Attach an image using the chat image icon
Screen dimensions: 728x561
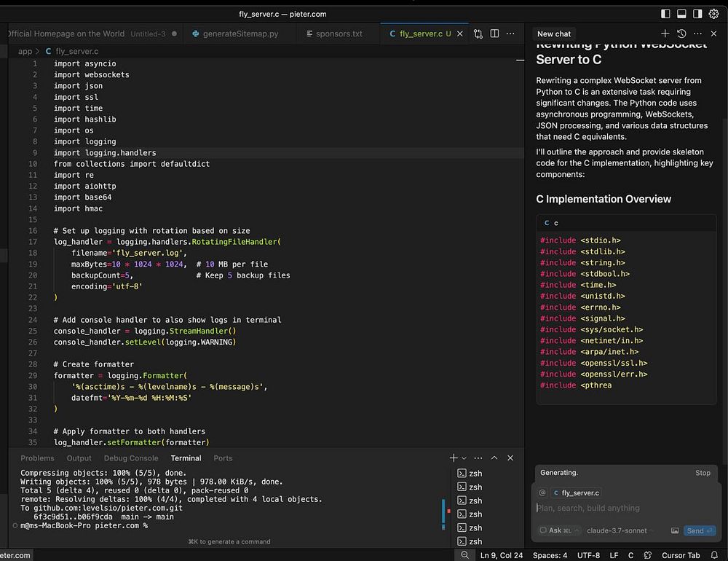(675, 530)
